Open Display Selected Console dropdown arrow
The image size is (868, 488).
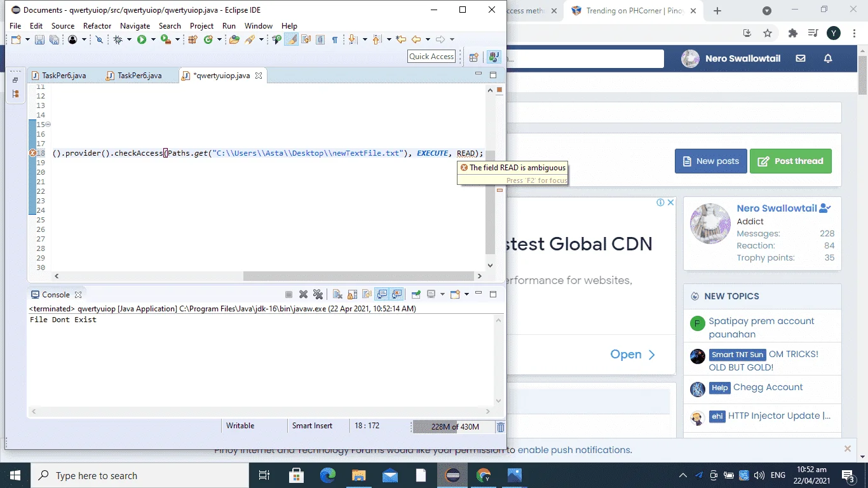click(442, 294)
